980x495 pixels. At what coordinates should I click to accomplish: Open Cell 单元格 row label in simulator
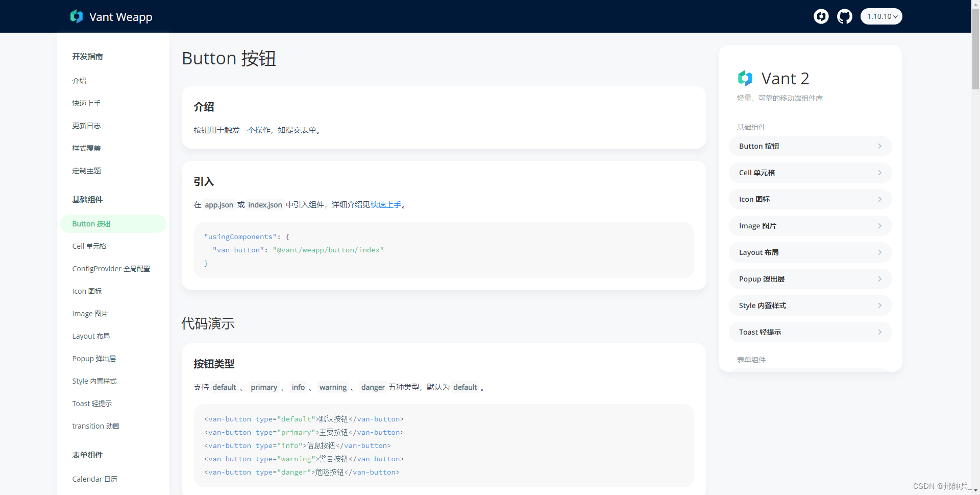(757, 173)
